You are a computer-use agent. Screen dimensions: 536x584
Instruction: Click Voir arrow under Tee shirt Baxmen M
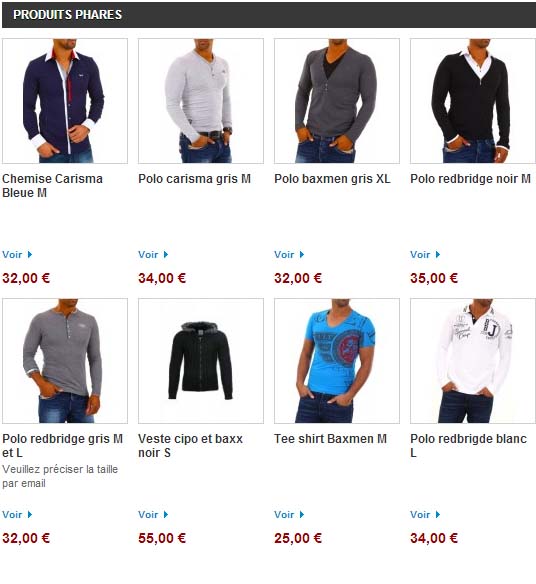[x=302, y=515]
